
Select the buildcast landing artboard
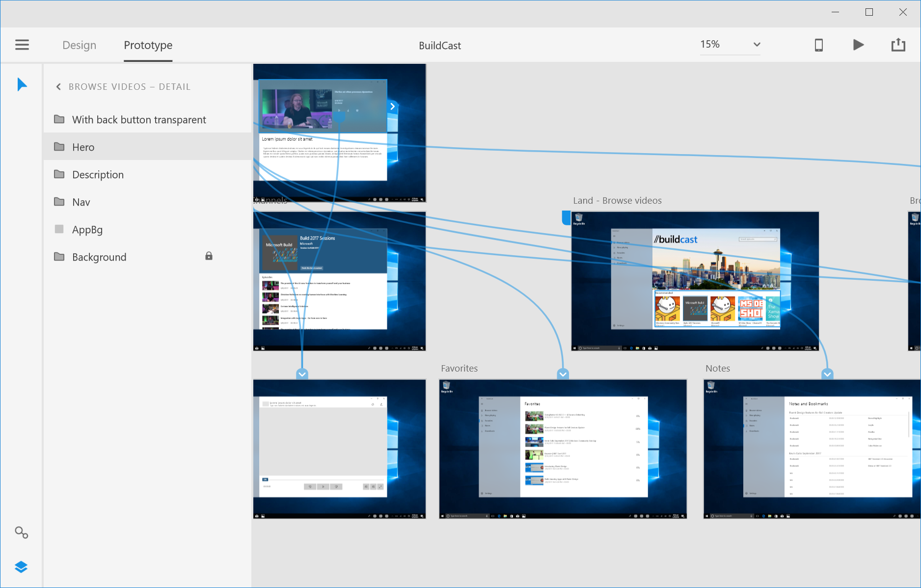coord(695,281)
